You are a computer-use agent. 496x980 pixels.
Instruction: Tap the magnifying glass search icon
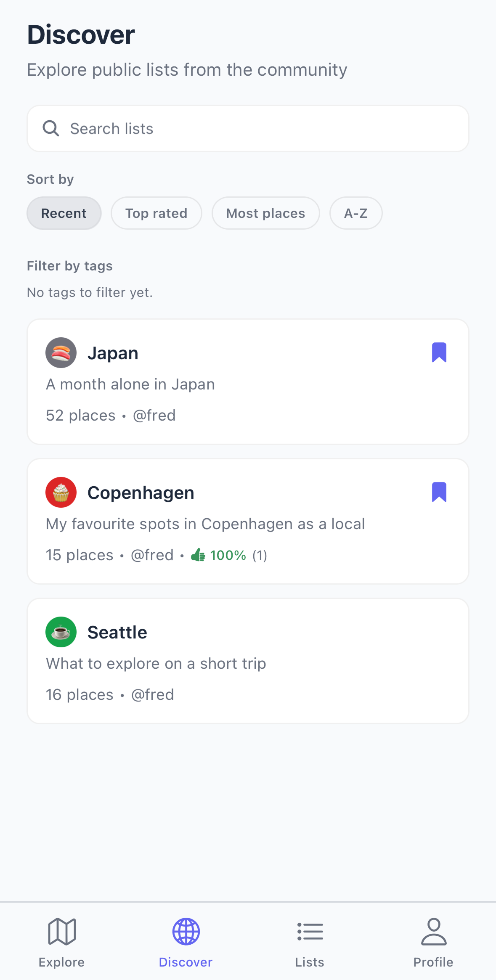51,128
